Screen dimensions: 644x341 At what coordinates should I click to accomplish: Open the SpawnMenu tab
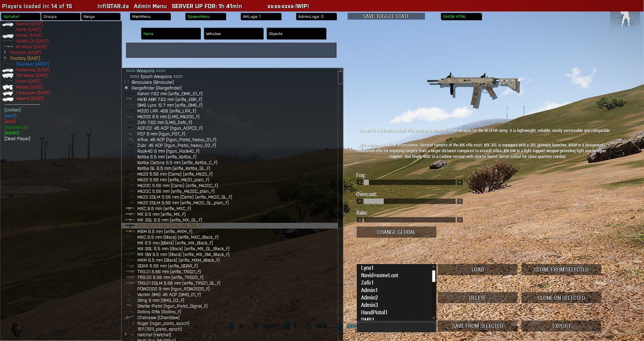pyautogui.click(x=206, y=17)
